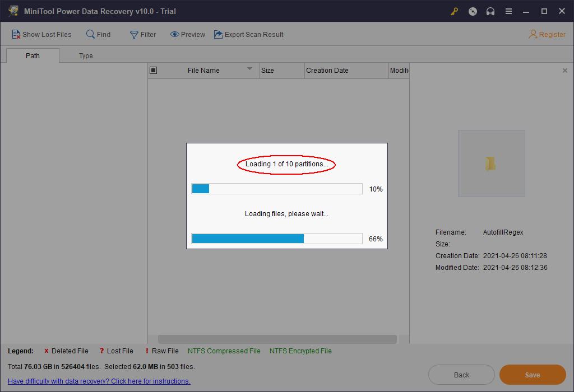Click Export Scan Result
Image resolution: width=574 pixels, height=392 pixels.
[248, 34]
